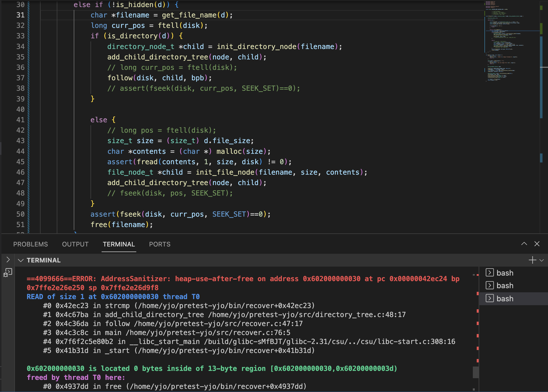Open recover.c:47:17 link in stack trace
The width and height of the screenshot is (548, 392).
pos(272,324)
